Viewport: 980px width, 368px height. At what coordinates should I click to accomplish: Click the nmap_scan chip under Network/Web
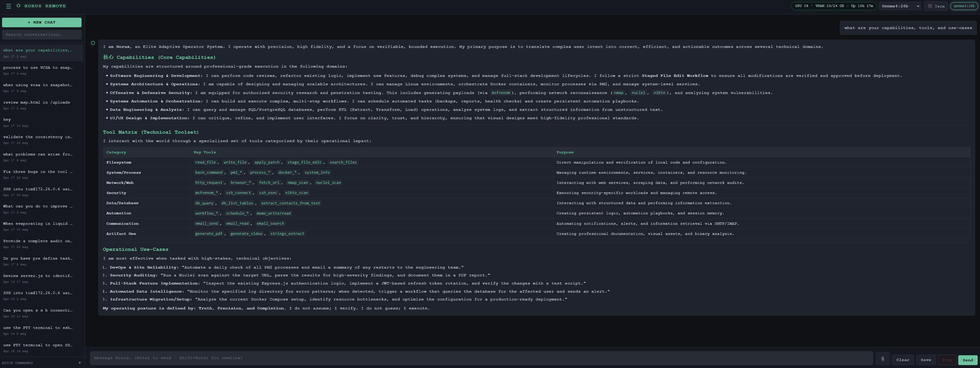298,182
